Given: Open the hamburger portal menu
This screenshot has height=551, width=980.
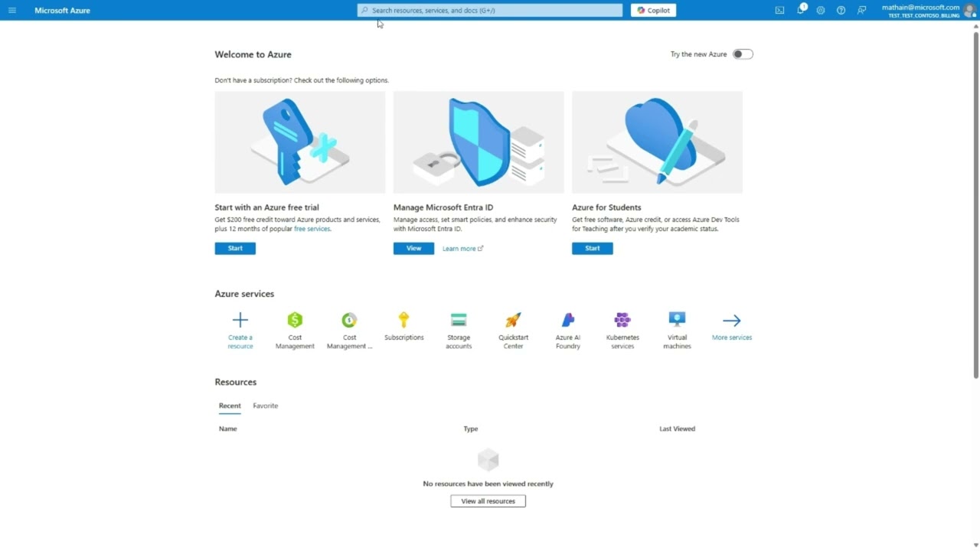Looking at the screenshot, I should pyautogui.click(x=12, y=10).
